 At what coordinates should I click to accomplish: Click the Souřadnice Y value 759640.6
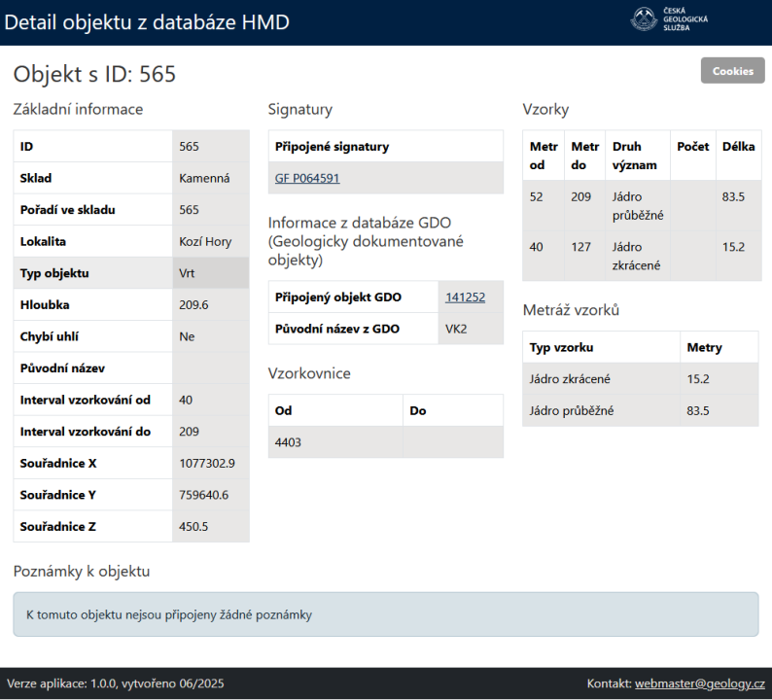[203, 495]
